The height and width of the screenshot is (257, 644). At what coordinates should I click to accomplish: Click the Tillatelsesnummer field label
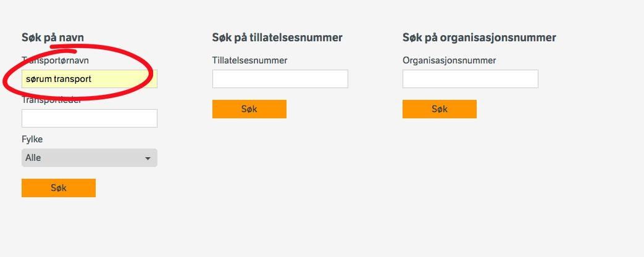tap(249, 60)
